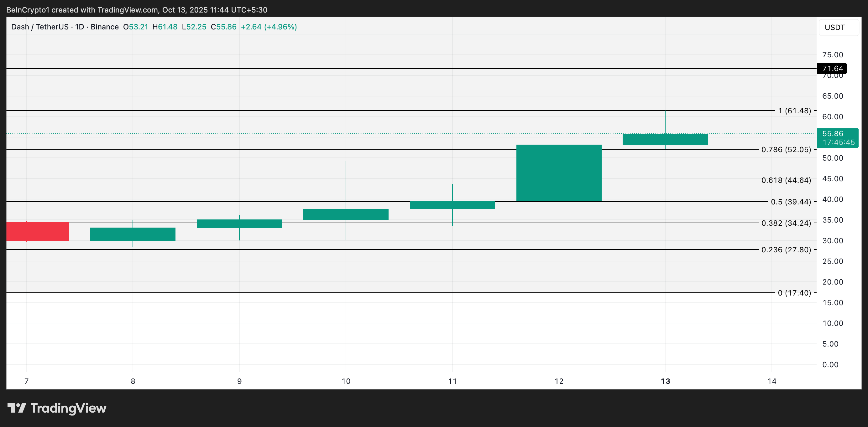The image size is (868, 427).
Task: Click date 10 on the time axis
Action: (x=346, y=381)
